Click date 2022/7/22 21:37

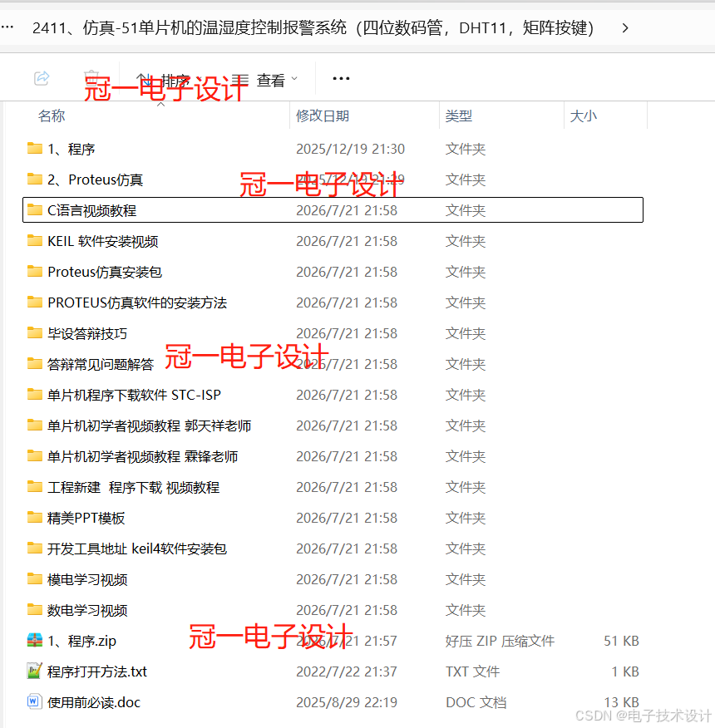click(347, 671)
